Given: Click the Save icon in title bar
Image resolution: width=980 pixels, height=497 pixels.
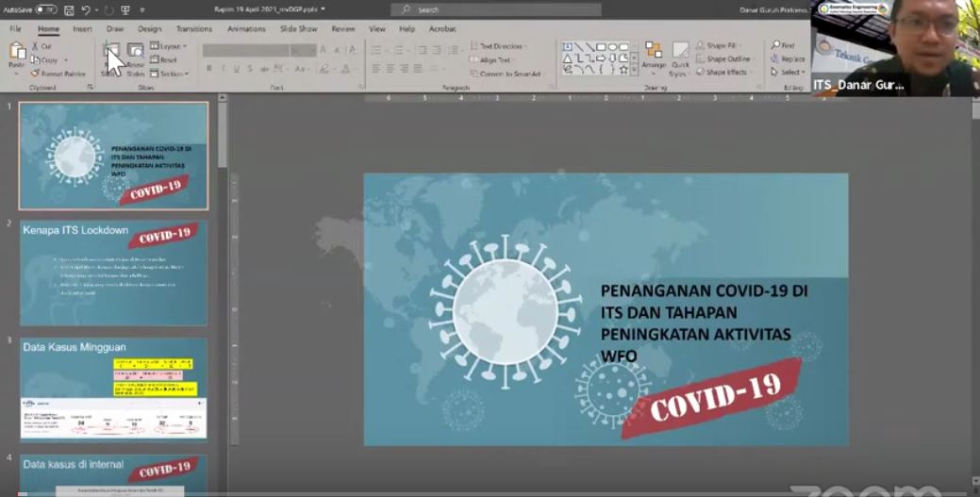Looking at the screenshot, I should (67, 9).
